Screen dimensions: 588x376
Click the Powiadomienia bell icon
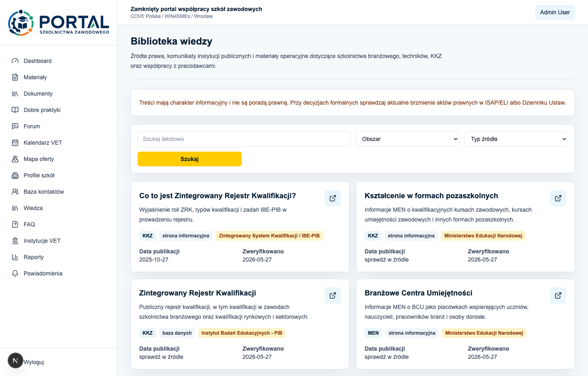[x=15, y=273]
